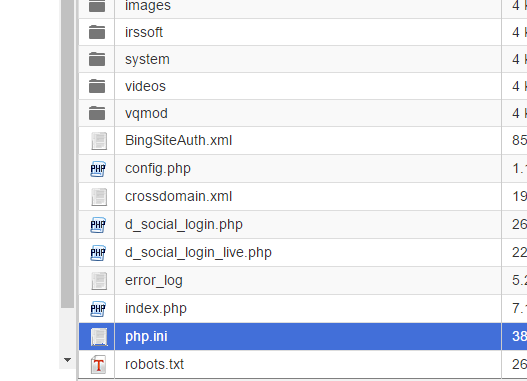The height and width of the screenshot is (381, 527).
Task: Click the document icon beside error_log
Action: coord(99,281)
